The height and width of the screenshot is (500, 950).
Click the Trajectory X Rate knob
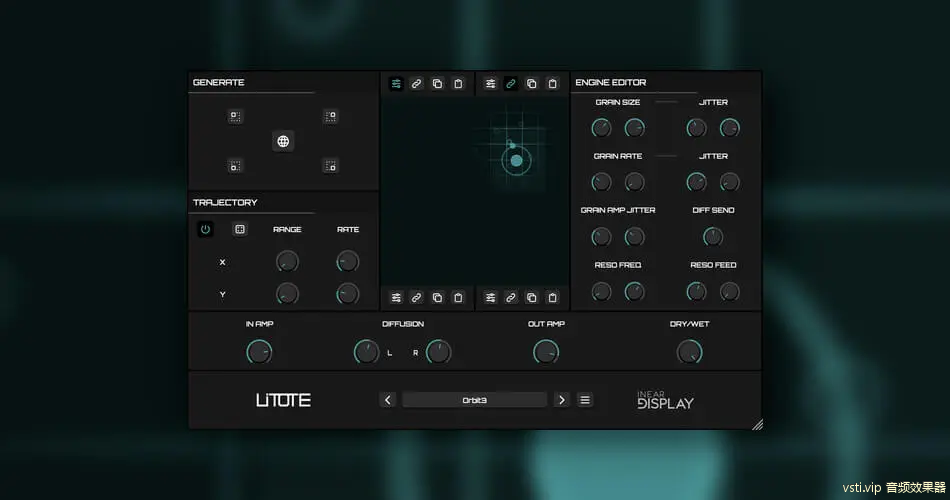coord(348,262)
